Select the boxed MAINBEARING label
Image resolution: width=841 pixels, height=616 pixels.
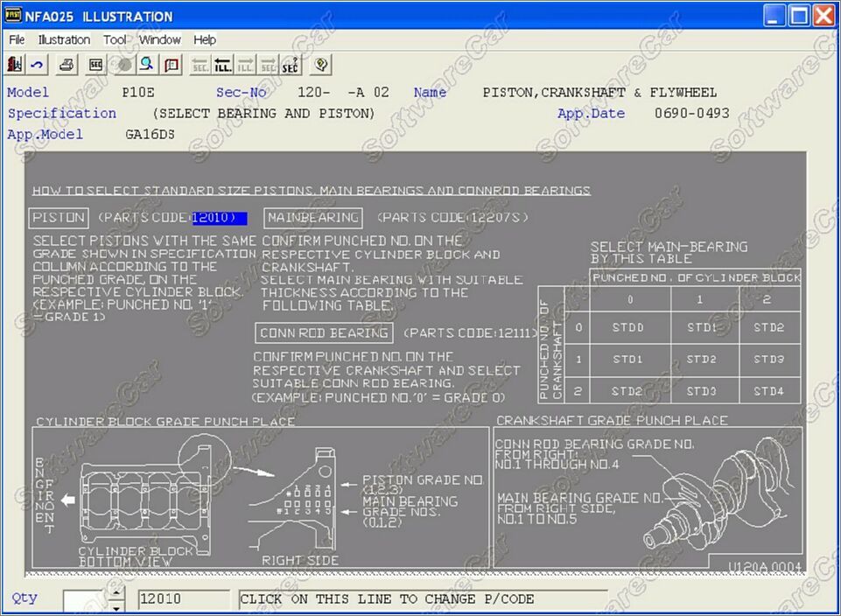(313, 218)
